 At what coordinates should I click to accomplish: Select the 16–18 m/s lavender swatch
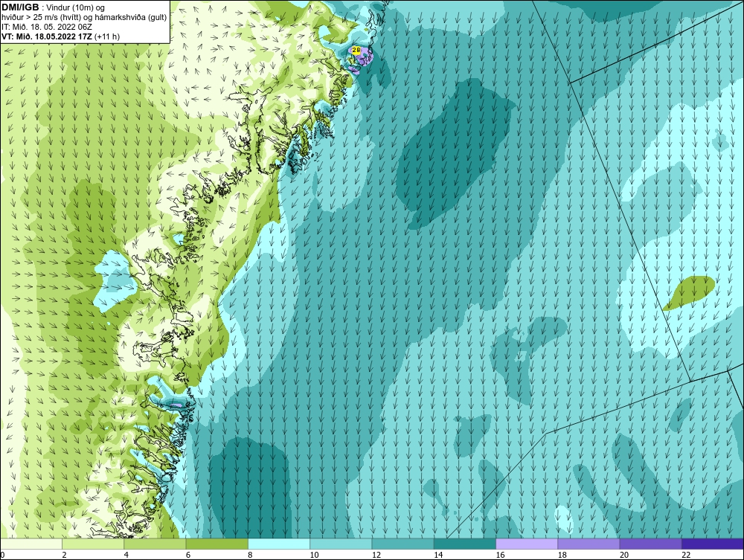[527, 544]
